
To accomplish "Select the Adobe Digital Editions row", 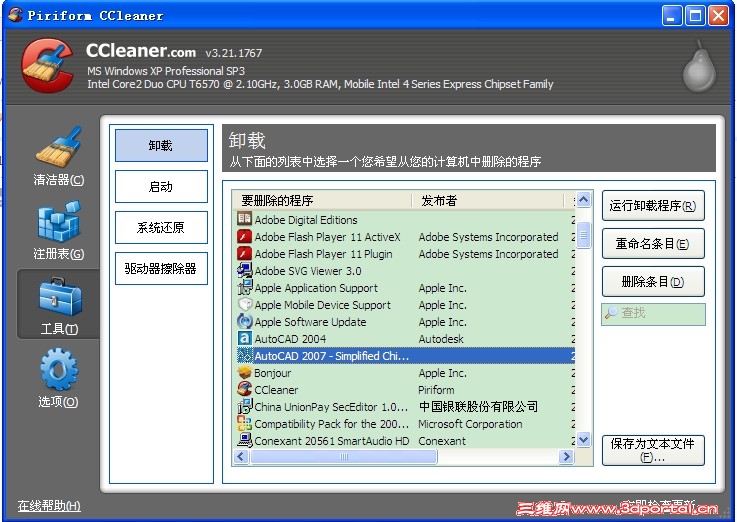I will point(404,219).
